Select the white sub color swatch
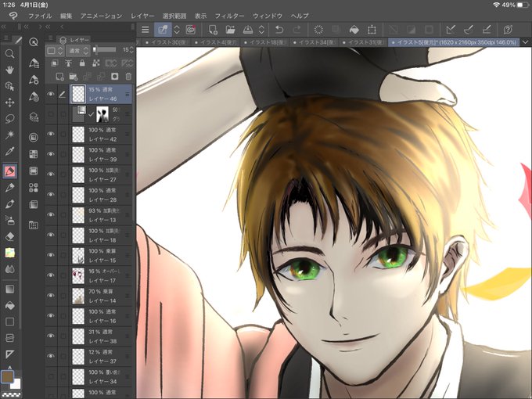The height and width of the screenshot is (399, 532). click(16, 384)
